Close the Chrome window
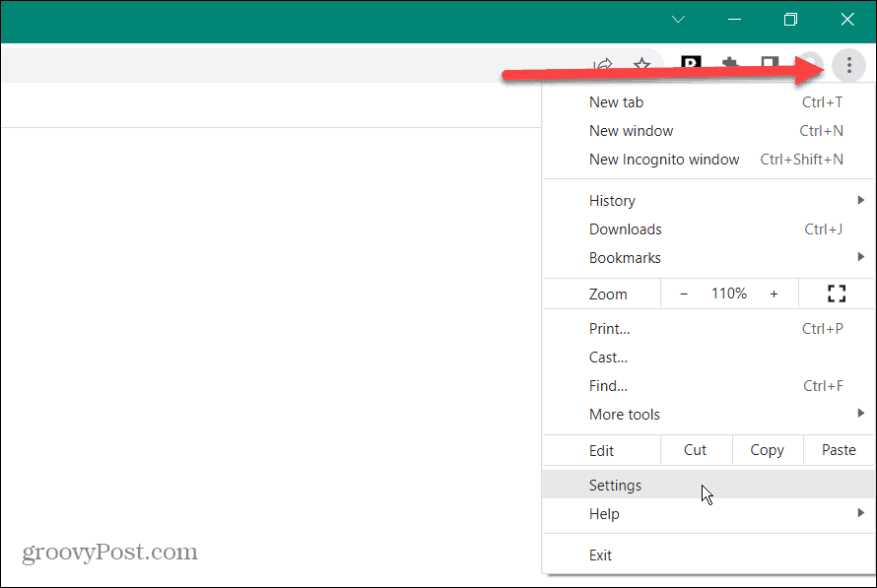Viewport: 877px width, 588px height. pyautogui.click(x=847, y=20)
